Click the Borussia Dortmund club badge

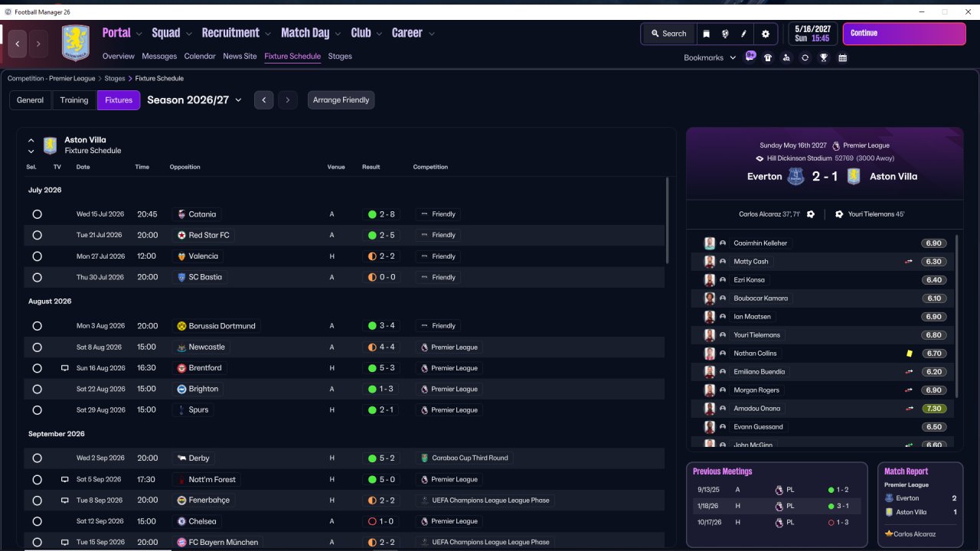pyautogui.click(x=181, y=326)
